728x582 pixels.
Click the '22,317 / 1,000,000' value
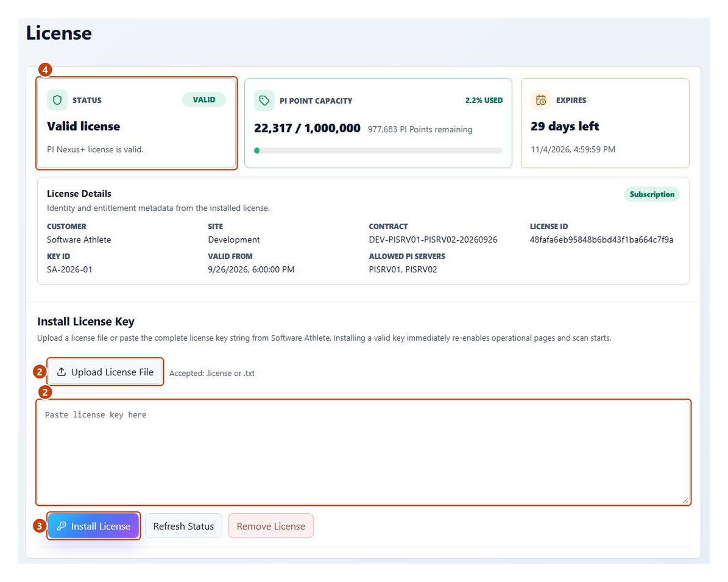coord(307,128)
